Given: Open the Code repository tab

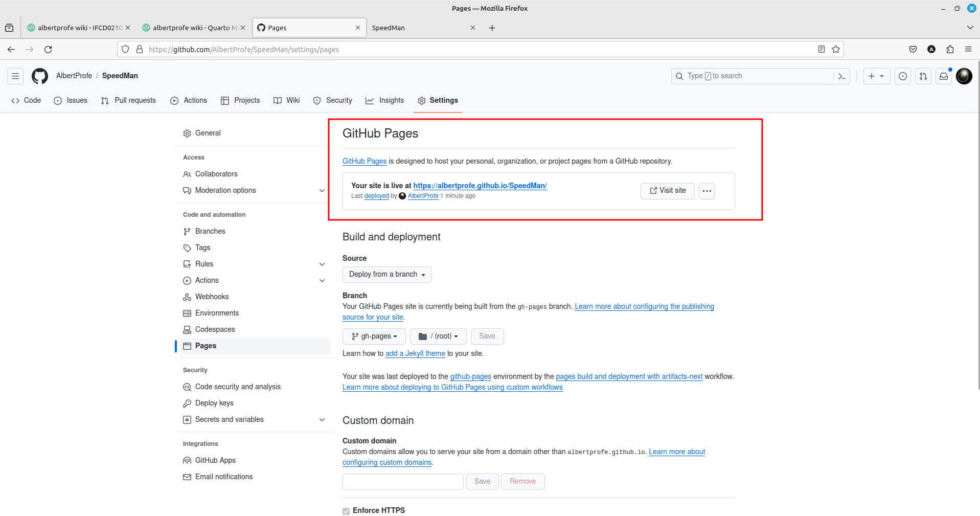Looking at the screenshot, I should click(26, 101).
